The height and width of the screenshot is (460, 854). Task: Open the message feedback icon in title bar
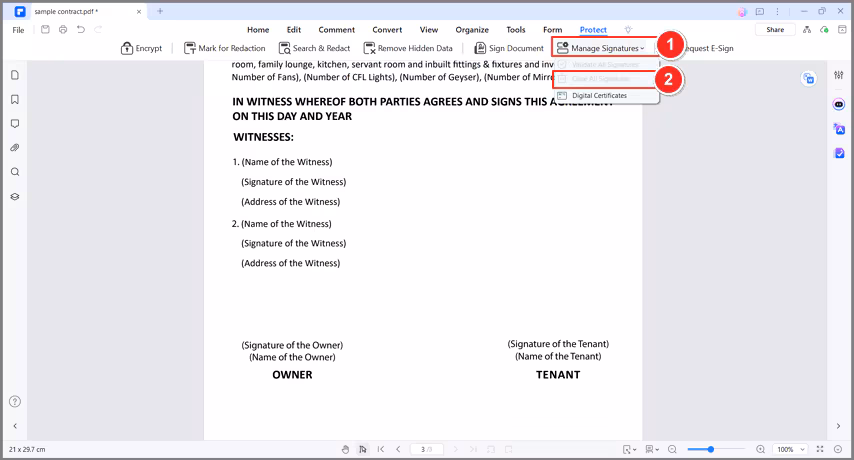(760, 11)
